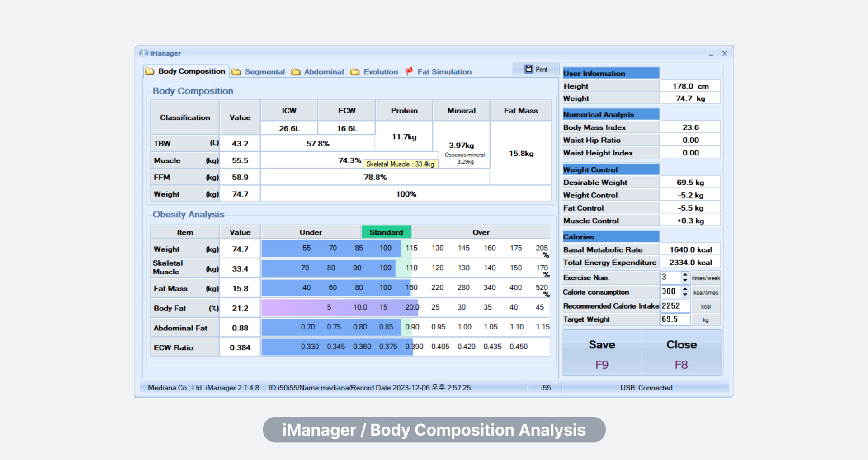The height and width of the screenshot is (460, 868).
Task: Open the Fat Simulation tab
Action: click(444, 72)
